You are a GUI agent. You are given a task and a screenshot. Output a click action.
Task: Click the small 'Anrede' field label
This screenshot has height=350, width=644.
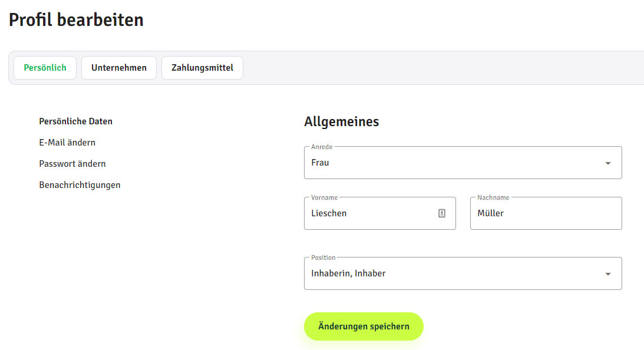tap(322, 147)
